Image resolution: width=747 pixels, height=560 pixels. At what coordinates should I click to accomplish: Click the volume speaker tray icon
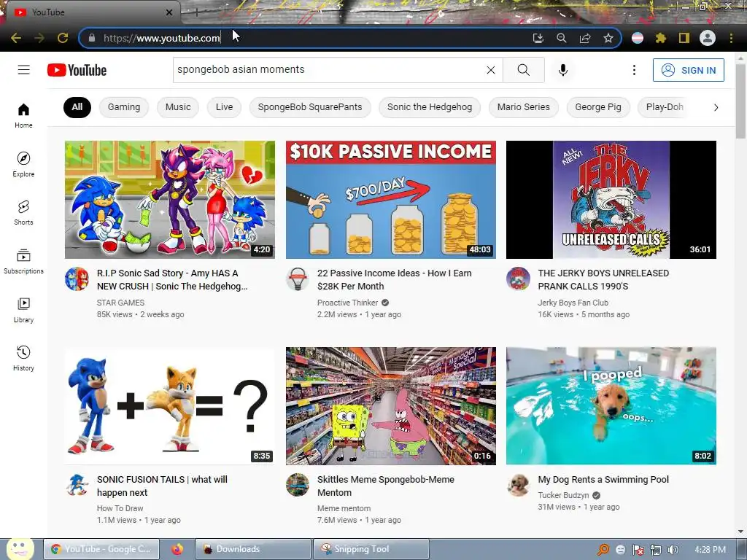pyautogui.click(x=673, y=550)
